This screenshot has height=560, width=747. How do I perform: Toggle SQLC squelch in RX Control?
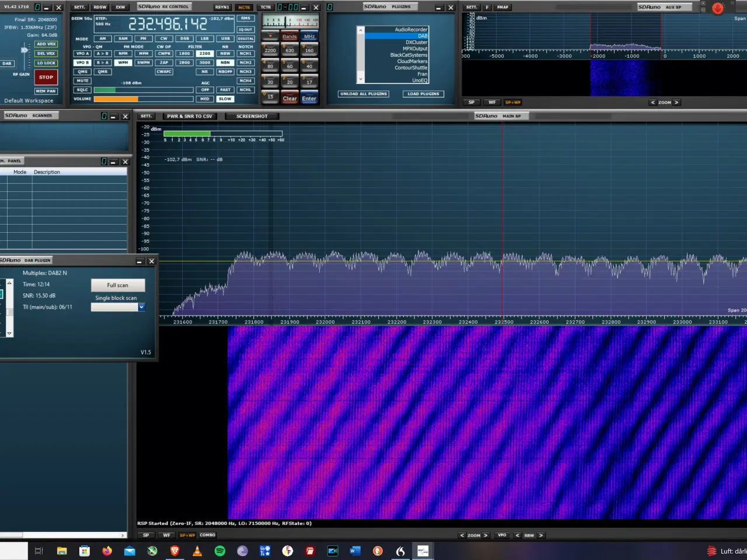point(82,90)
